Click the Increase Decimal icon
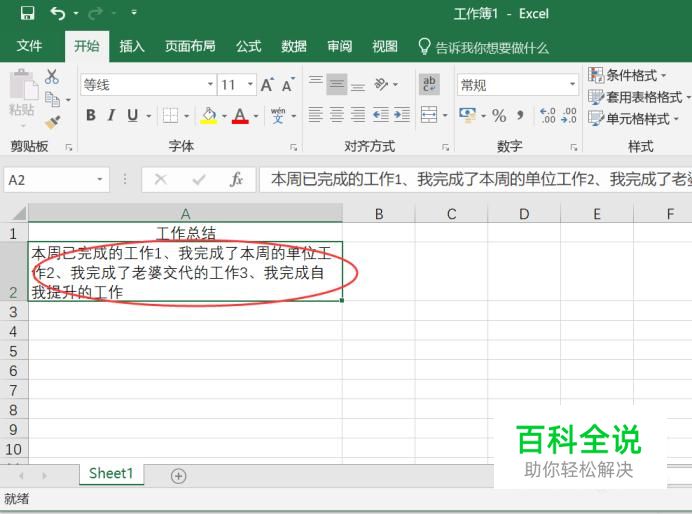 point(548,116)
